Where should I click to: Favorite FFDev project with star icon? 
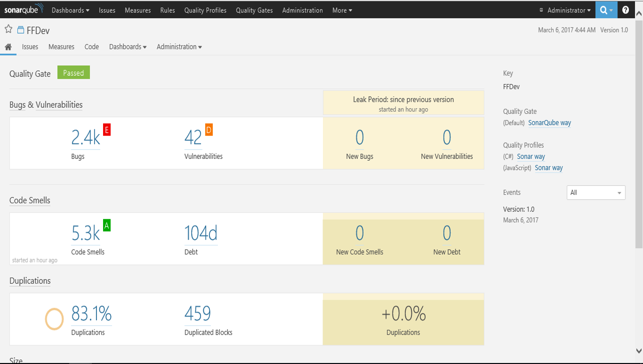point(9,29)
